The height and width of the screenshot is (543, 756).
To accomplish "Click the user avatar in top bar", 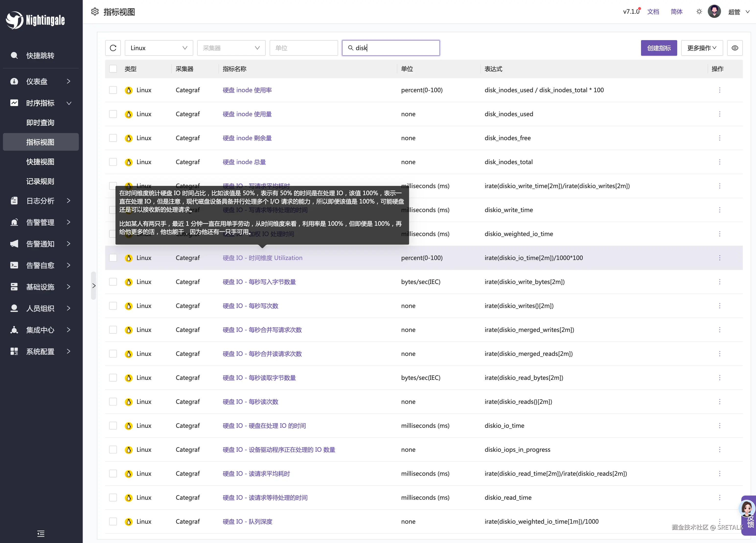I will 714,12.
